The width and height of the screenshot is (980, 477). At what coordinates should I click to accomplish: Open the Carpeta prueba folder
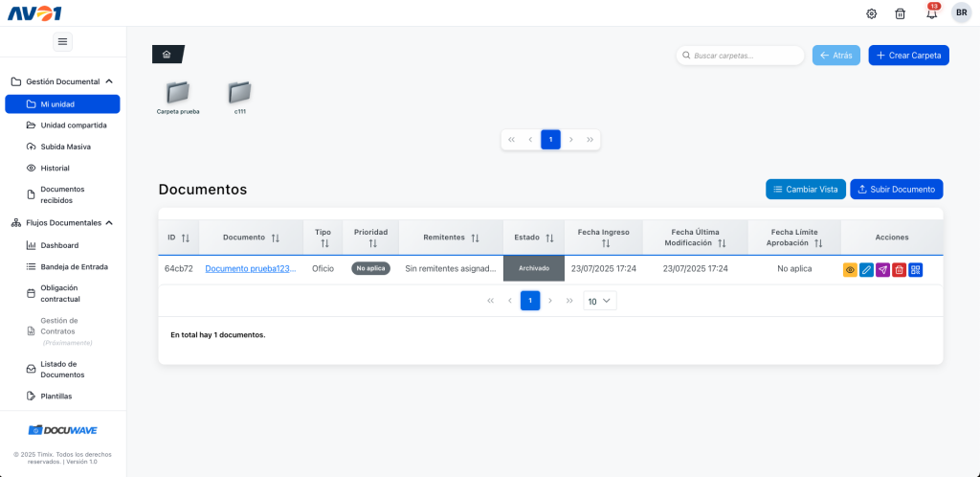(178, 93)
